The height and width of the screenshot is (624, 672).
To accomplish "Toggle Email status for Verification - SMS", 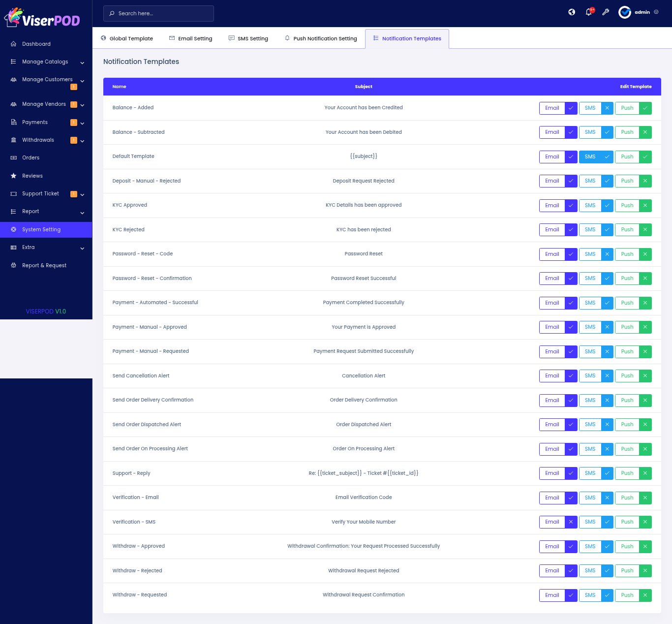I will pyautogui.click(x=571, y=522).
